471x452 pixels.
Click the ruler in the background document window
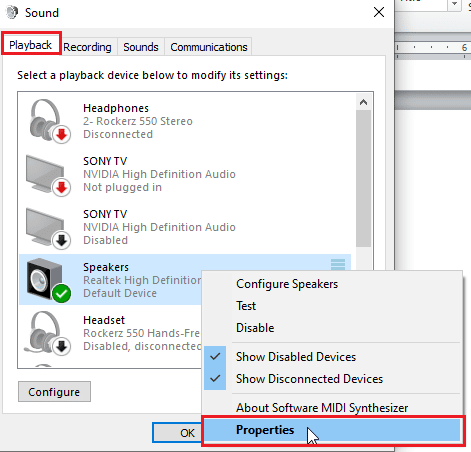pyautogui.click(x=433, y=47)
